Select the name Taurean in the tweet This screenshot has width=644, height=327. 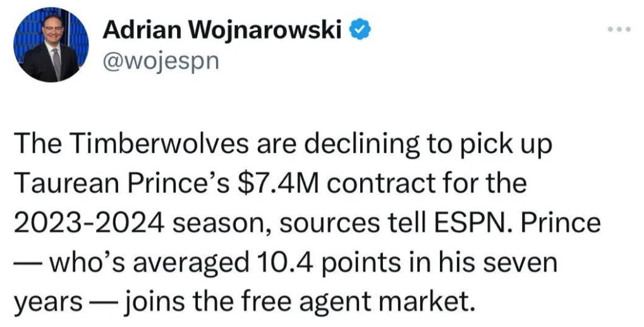pos(68,184)
